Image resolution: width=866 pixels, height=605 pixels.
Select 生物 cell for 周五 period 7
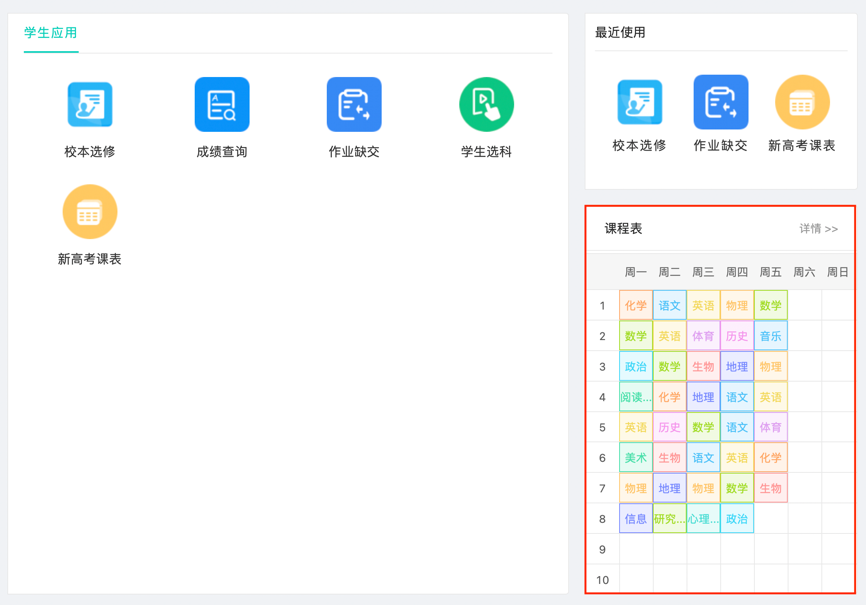pos(770,487)
